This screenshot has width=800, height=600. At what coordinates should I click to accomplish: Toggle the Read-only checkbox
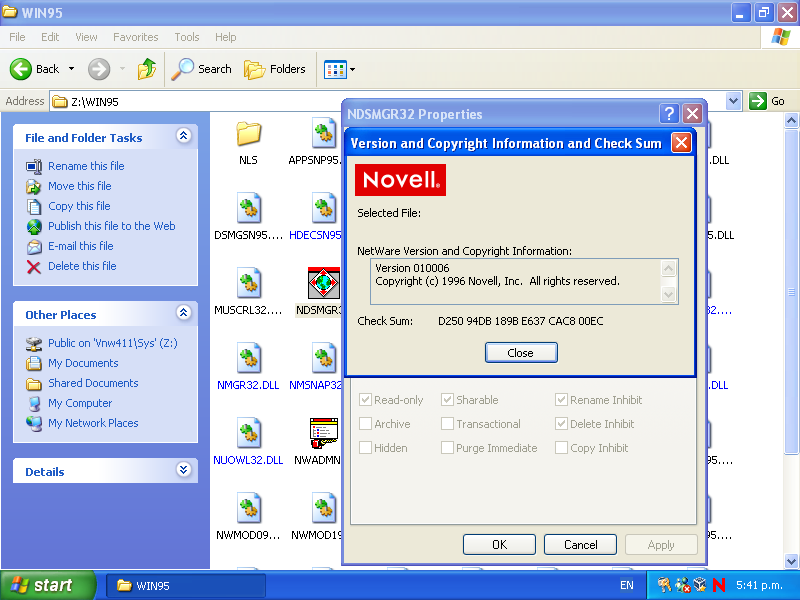click(x=365, y=399)
